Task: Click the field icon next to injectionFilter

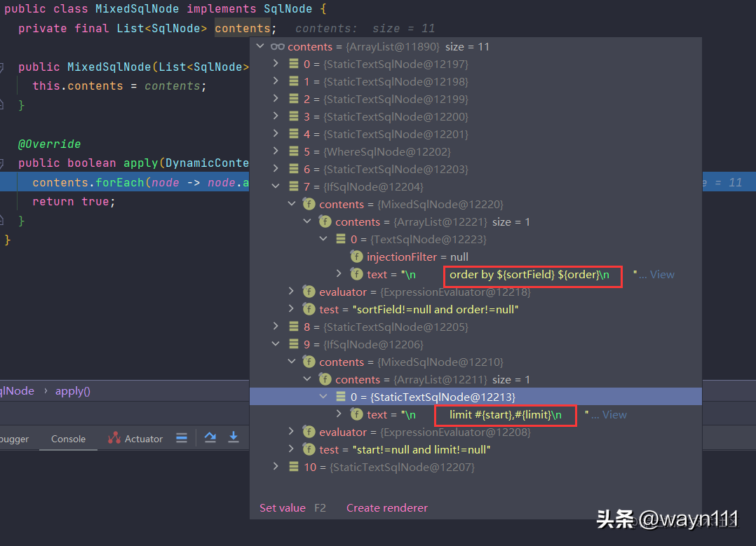Action: coord(357,257)
